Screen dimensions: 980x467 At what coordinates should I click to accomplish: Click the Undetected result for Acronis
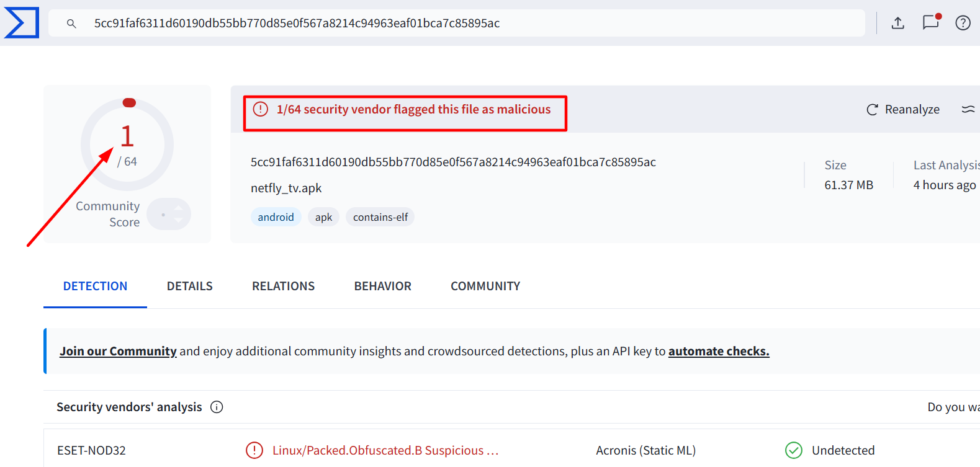(843, 450)
